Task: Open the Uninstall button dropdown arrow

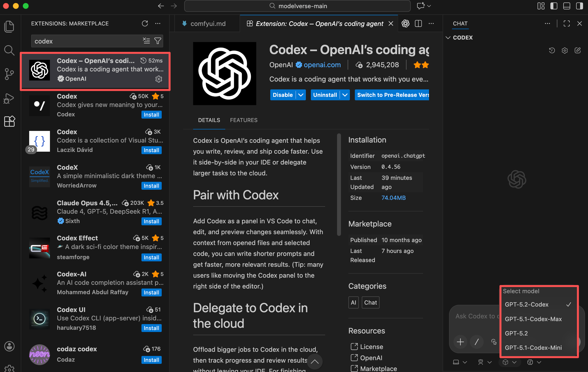Action: tap(345, 95)
